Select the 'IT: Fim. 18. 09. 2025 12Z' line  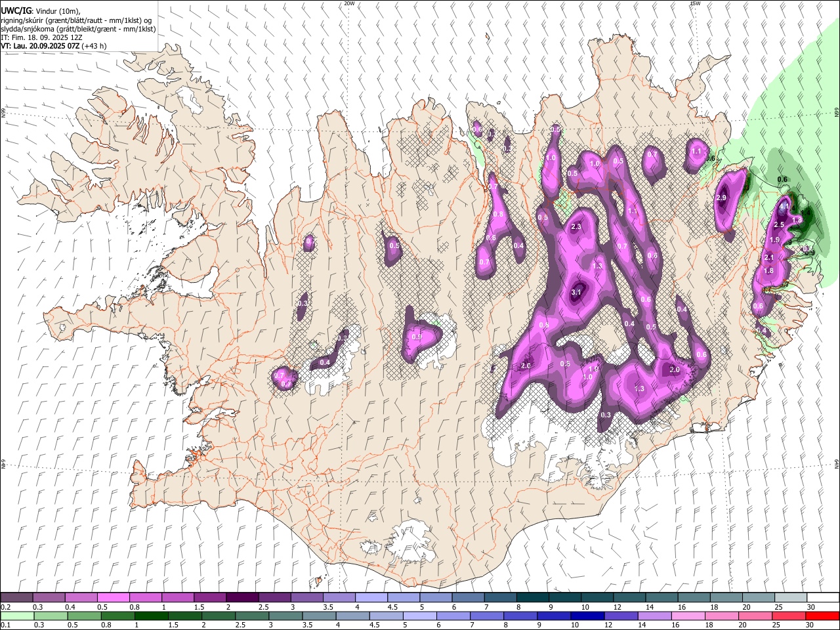(x=41, y=37)
